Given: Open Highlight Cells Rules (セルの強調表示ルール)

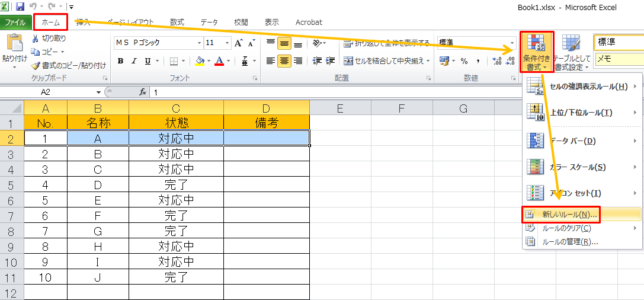Looking at the screenshot, I should (x=582, y=87).
